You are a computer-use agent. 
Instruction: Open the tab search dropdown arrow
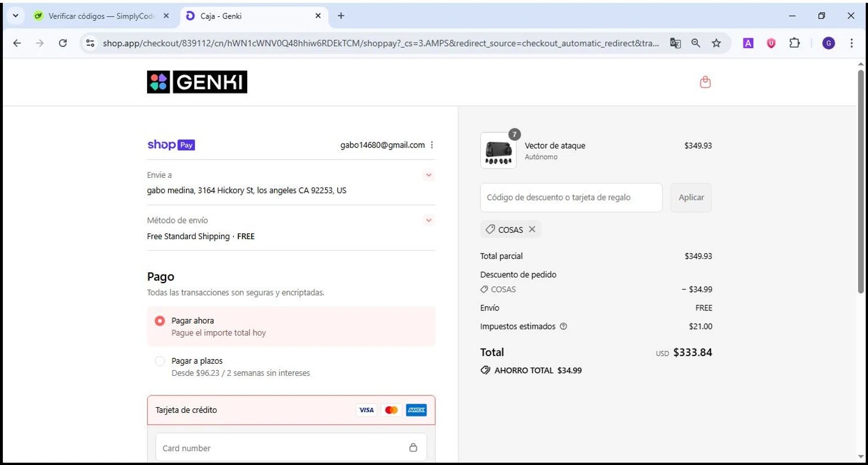pyautogui.click(x=16, y=16)
